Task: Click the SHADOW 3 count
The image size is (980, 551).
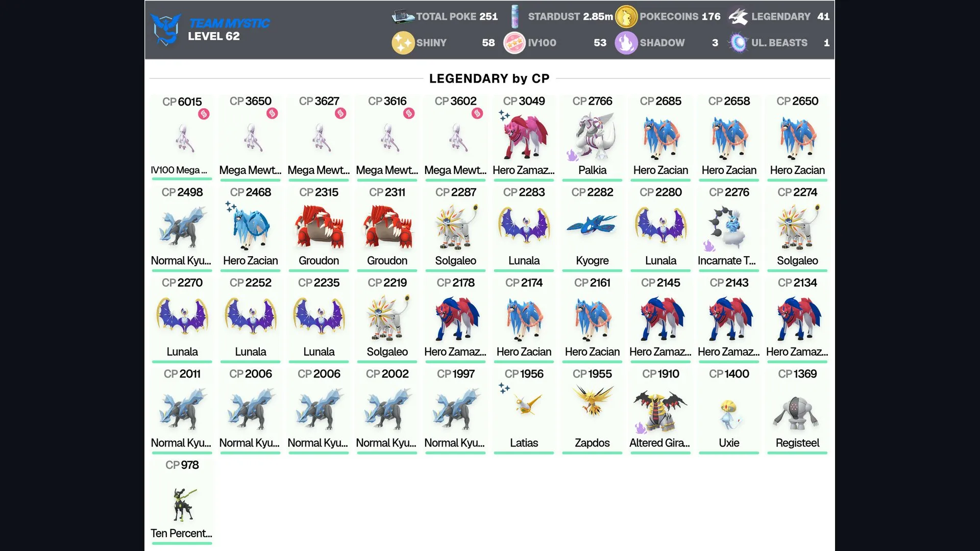Action: coord(715,43)
